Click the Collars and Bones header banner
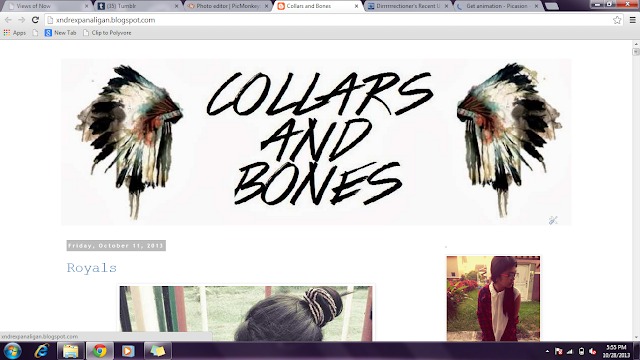Image resolution: width=640 pixels, height=360 pixels. coord(316,142)
